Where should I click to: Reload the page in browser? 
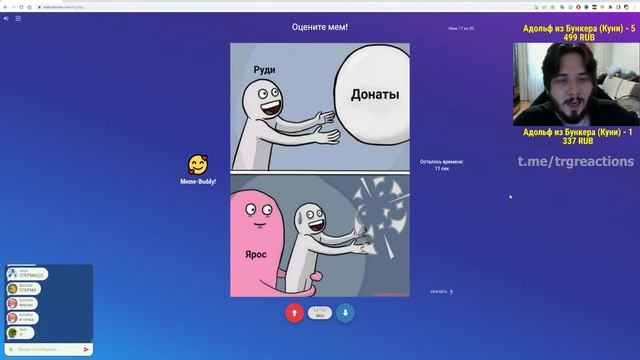click(x=22, y=7)
